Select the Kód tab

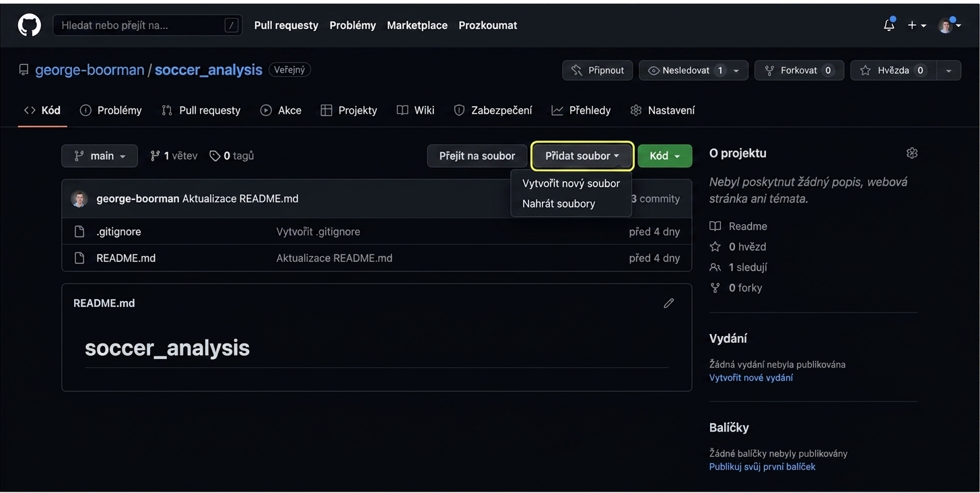click(x=42, y=110)
